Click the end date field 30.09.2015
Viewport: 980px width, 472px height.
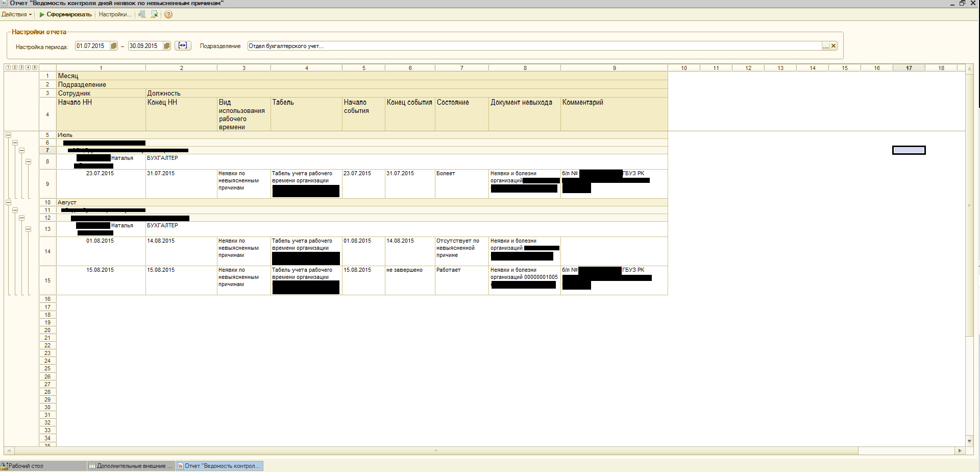(x=145, y=46)
